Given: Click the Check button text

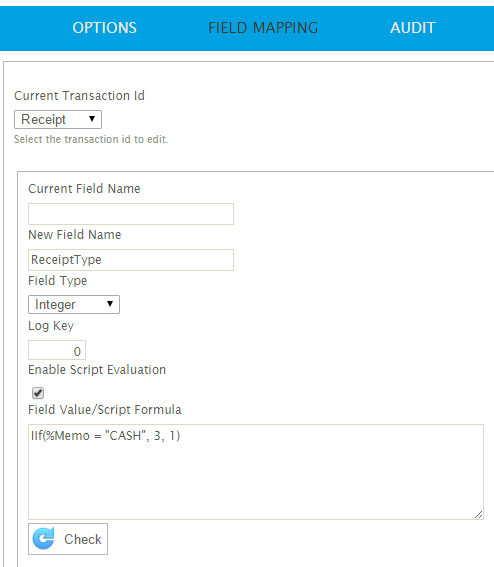Looking at the screenshot, I should coord(83,539).
